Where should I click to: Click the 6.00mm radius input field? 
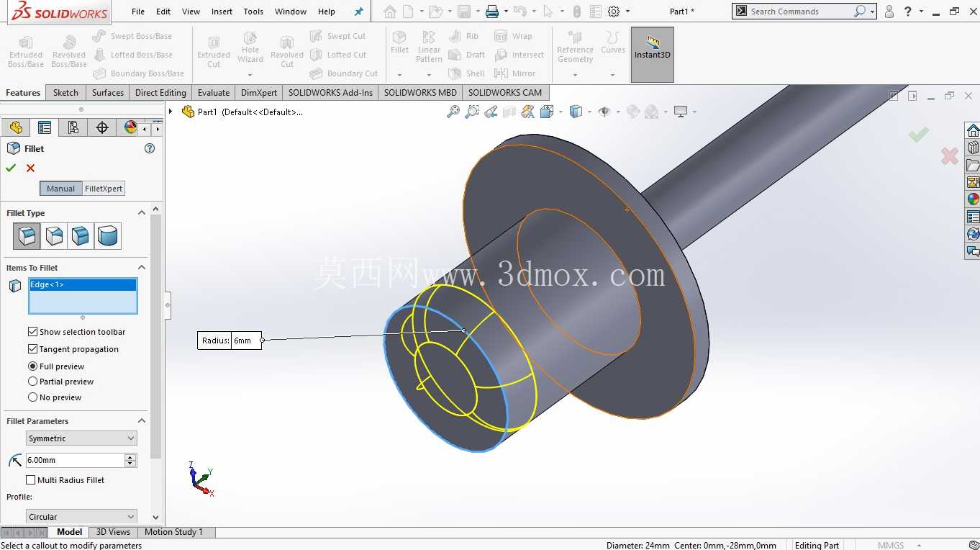(x=75, y=460)
